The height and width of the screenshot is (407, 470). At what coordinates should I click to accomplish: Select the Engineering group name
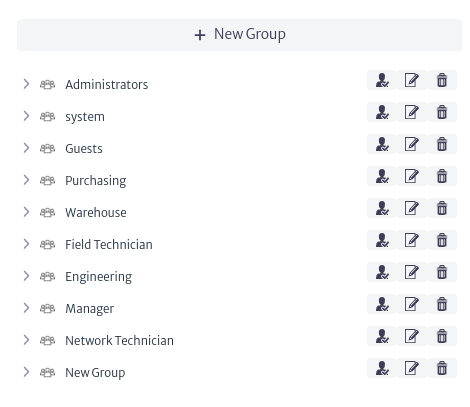99,277
